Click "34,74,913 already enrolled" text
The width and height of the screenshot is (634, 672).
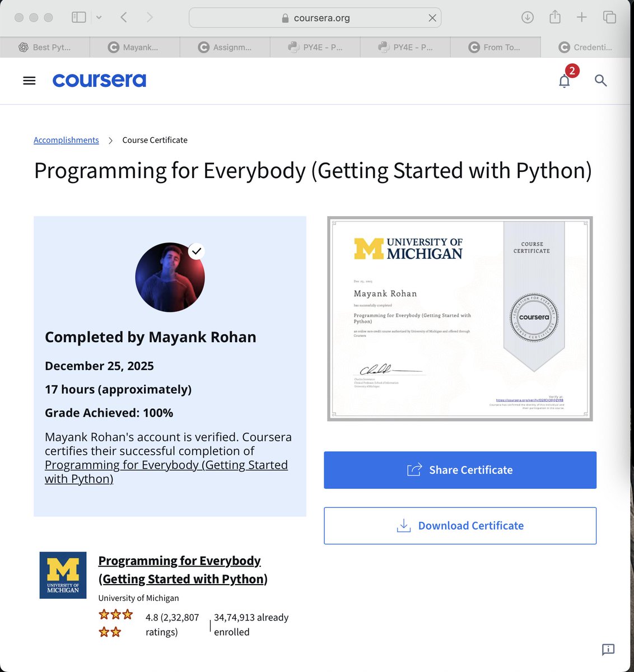coord(251,624)
